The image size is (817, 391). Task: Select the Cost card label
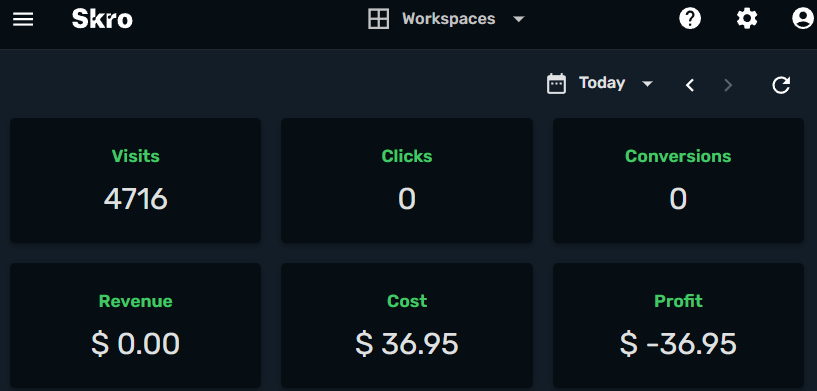(407, 301)
